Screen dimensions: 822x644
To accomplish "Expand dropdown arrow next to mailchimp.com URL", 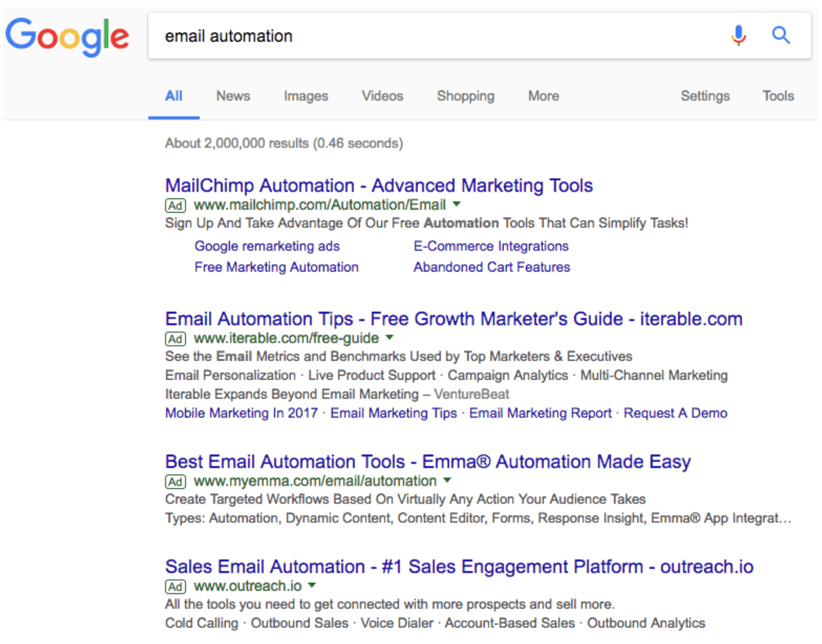I will tap(456, 204).
